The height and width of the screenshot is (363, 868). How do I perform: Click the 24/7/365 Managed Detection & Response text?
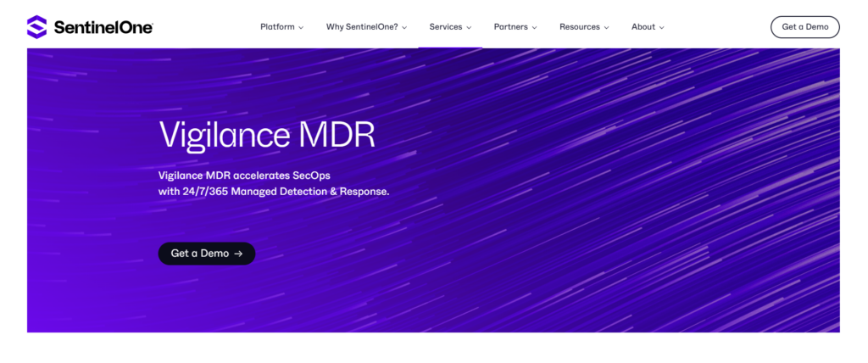tap(283, 192)
